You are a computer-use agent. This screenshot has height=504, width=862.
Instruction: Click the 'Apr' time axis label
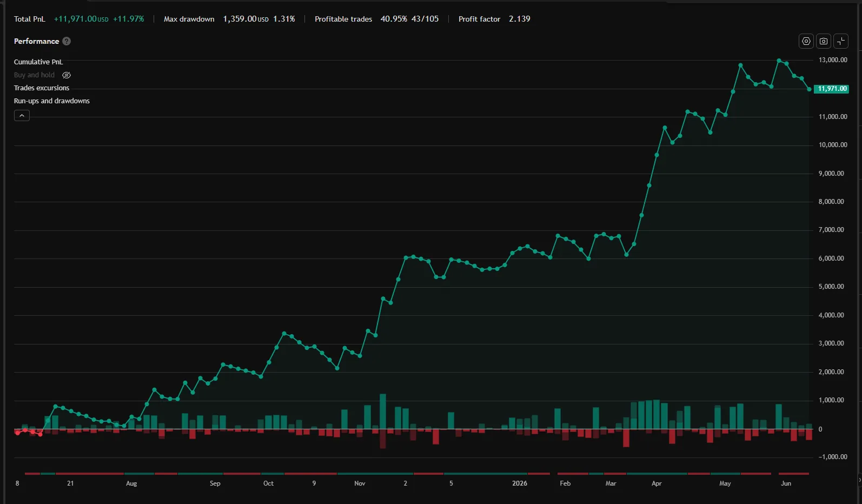point(657,483)
